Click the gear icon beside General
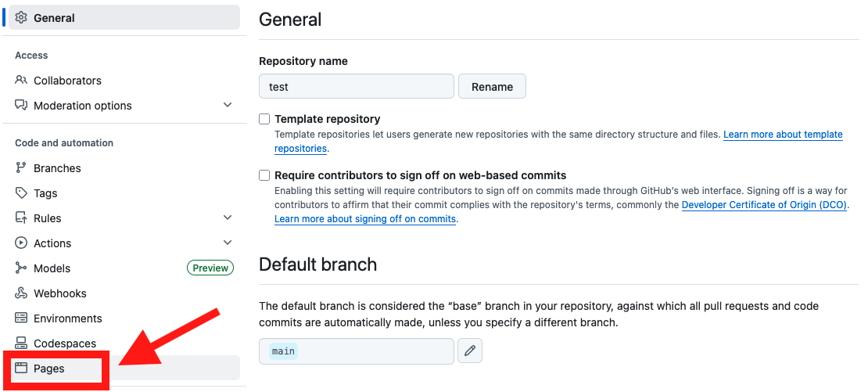The height and width of the screenshot is (392, 868). (x=21, y=18)
